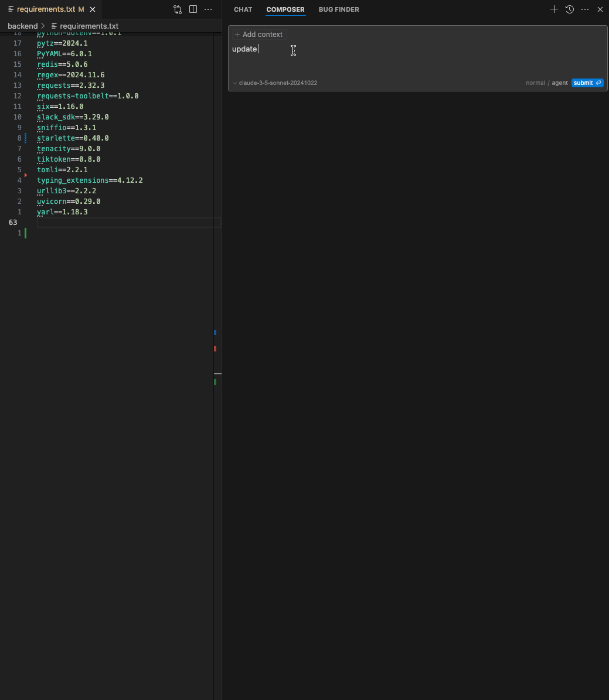The height and width of the screenshot is (700, 609).
Task: Submit the composer prompt
Action: tap(587, 83)
